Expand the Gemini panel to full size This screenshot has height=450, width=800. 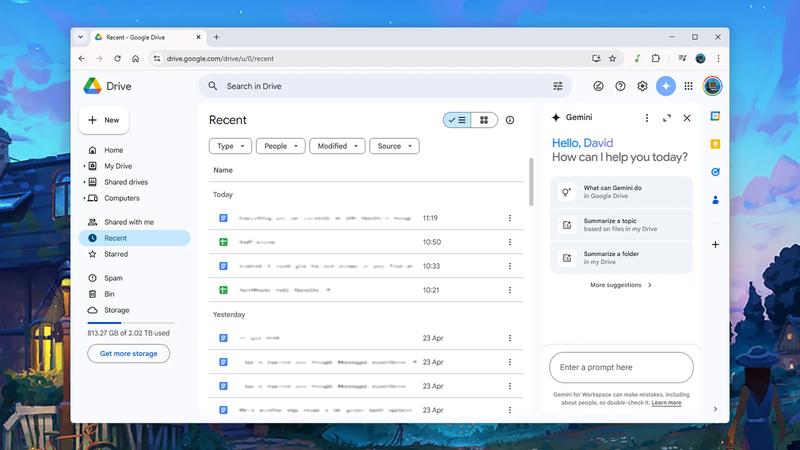point(667,118)
